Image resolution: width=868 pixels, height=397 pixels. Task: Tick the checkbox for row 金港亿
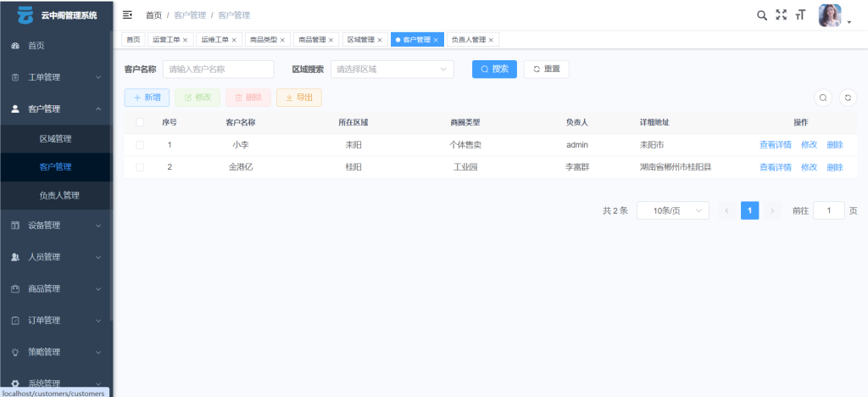pyautogui.click(x=140, y=167)
